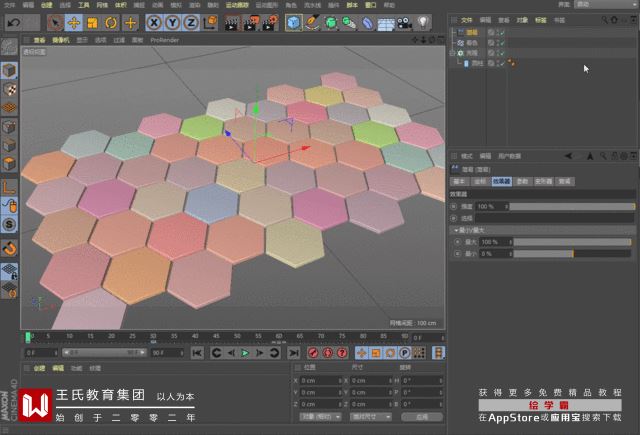Click the 应用 button in coordinates panel

click(421, 416)
